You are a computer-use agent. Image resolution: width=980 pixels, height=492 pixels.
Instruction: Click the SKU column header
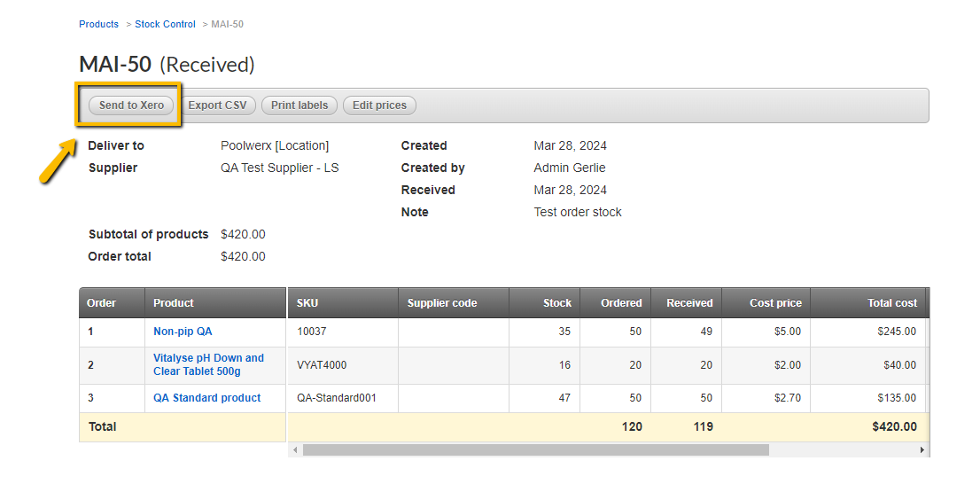coord(343,302)
